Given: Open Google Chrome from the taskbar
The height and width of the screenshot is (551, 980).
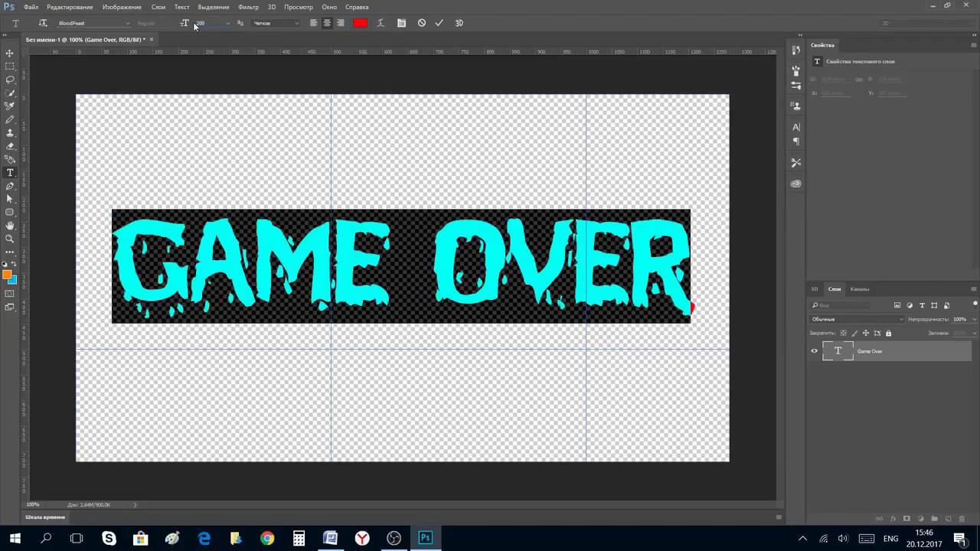Looking at the screenshot, I should (x=267, y=538).
